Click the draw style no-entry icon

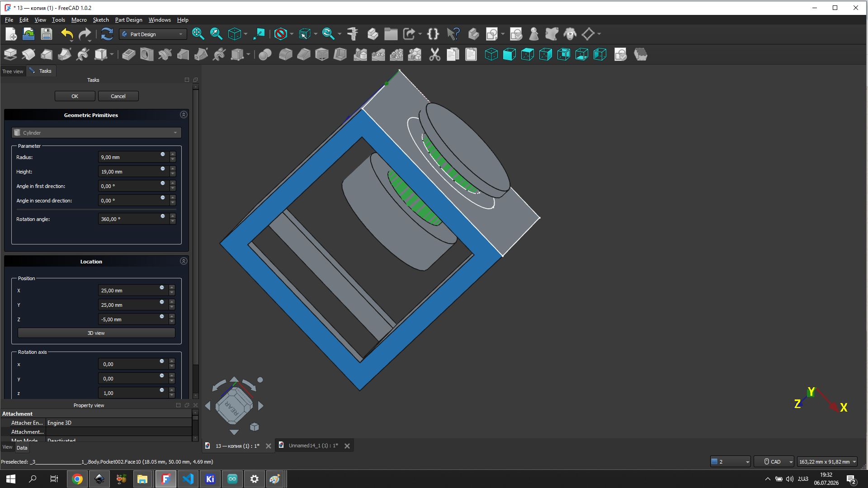tap(281, 34)
